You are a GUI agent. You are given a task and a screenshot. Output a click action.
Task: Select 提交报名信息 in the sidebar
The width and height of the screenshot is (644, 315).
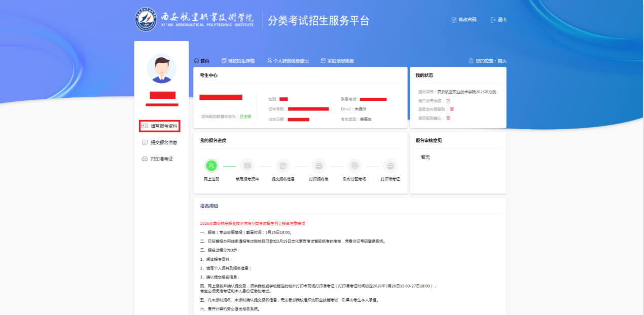(160, 143)
